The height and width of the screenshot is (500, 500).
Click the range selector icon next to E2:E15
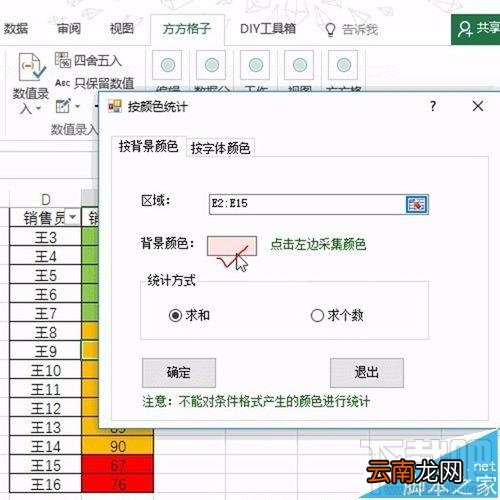click(x=417, y=204)
